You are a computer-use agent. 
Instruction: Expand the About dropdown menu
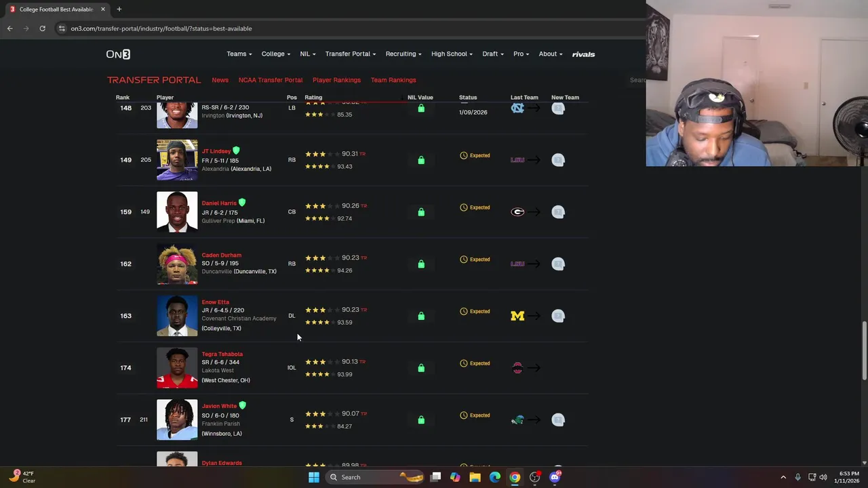pos(551,54)
